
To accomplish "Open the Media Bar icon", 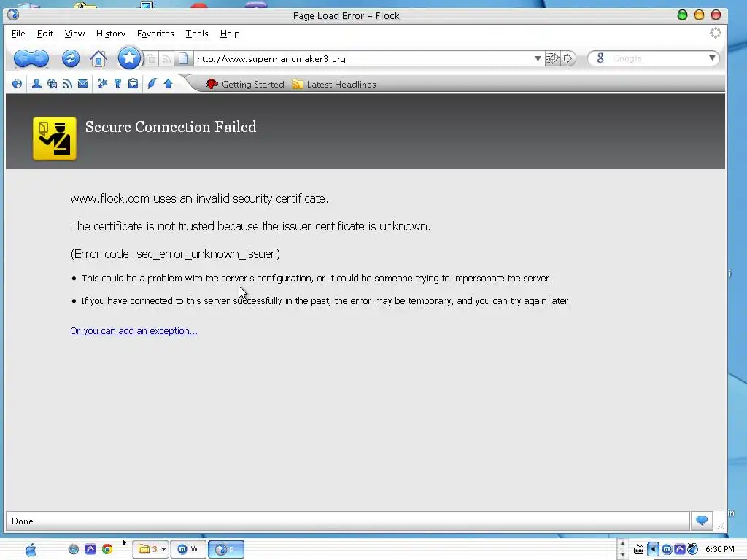I will click(x=52, y=84).
